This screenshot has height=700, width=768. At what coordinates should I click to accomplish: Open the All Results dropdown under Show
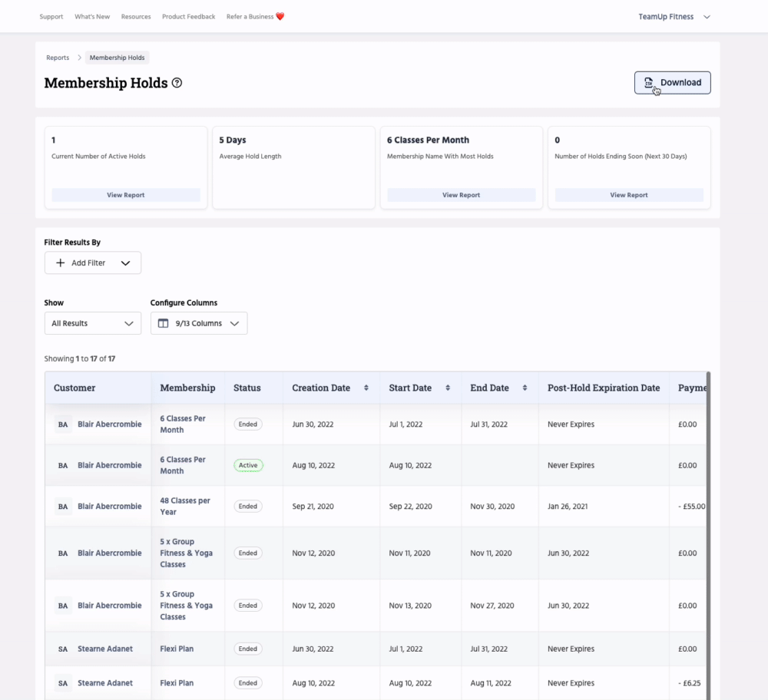pyautogui.click(x=92, y=323)
